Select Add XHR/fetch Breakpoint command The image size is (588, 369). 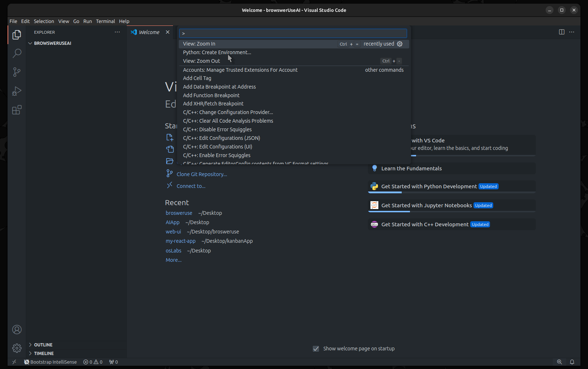pyautogui.click(x=294, y=104)
